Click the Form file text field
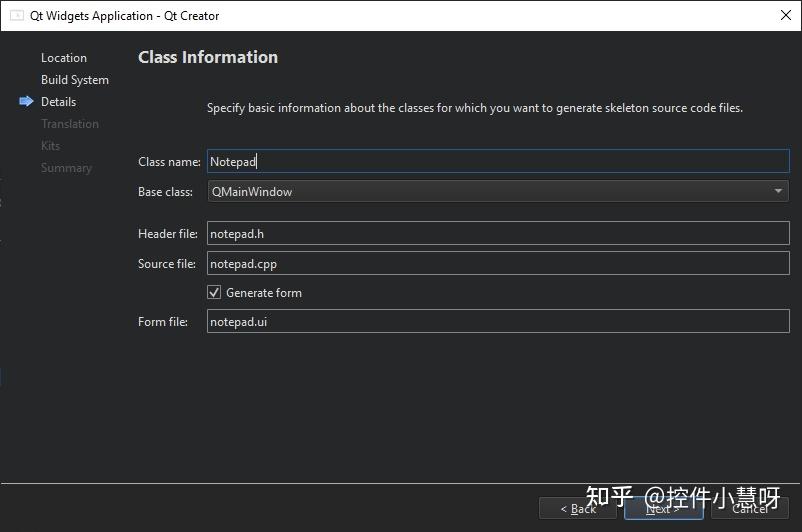Screen dimensions: 802x532 (x=497, y=322)
